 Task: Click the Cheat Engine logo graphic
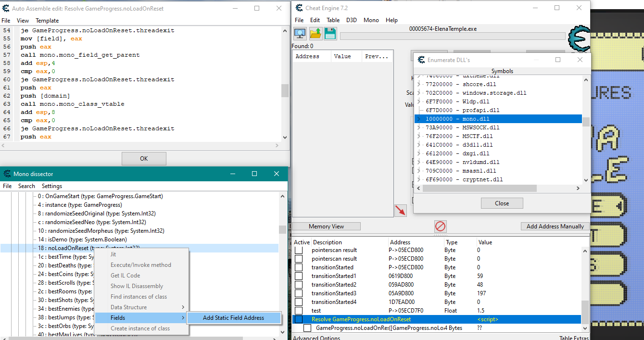point(579,38)
